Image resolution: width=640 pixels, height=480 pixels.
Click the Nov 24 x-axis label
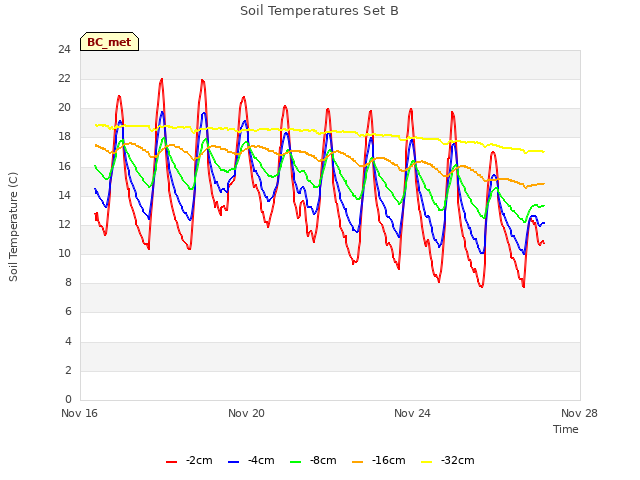[412, 413]
